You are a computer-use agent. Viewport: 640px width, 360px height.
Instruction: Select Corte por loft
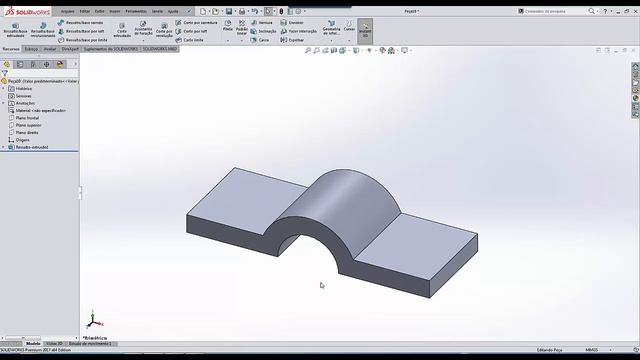click(191, 31)
